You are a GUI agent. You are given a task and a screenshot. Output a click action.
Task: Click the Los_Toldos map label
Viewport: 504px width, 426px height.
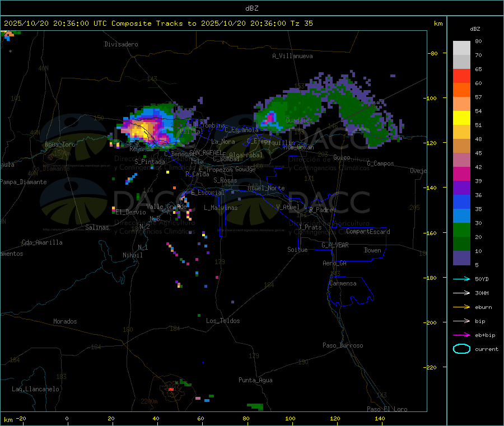point(223,321)
